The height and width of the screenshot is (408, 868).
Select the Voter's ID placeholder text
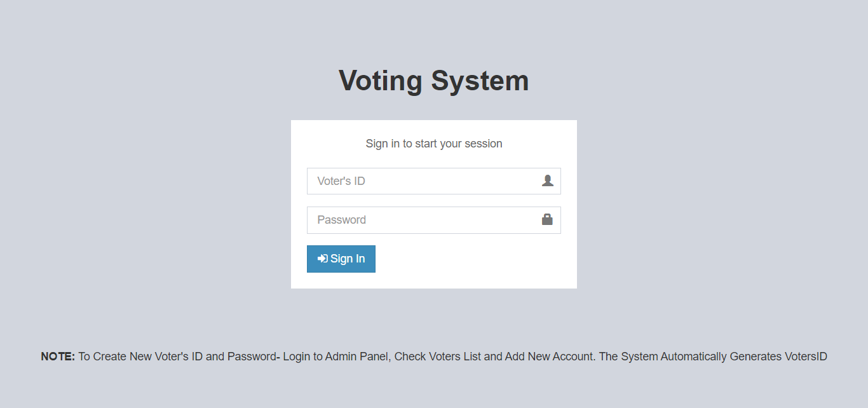[341, 180]
